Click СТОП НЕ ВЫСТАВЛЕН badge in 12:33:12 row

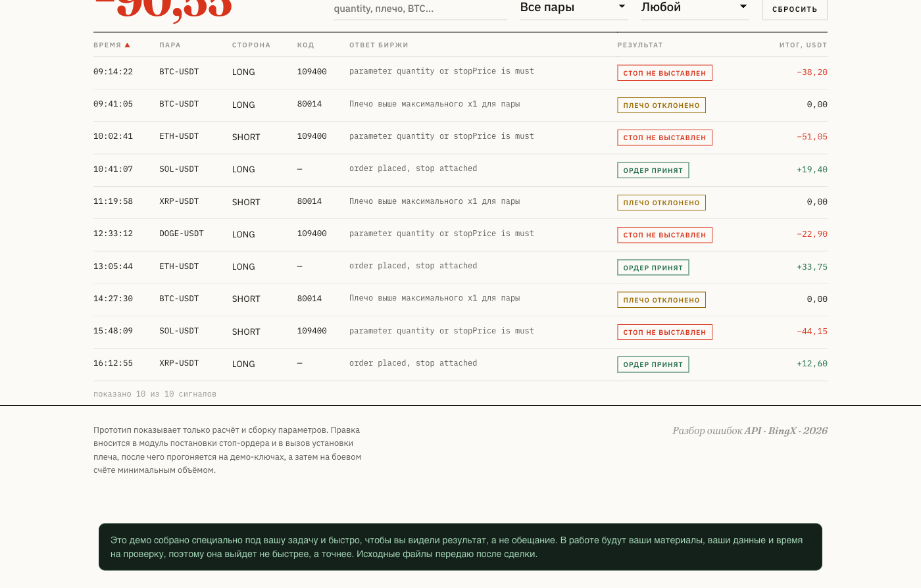pyautogui.click(x=664, y=235)
